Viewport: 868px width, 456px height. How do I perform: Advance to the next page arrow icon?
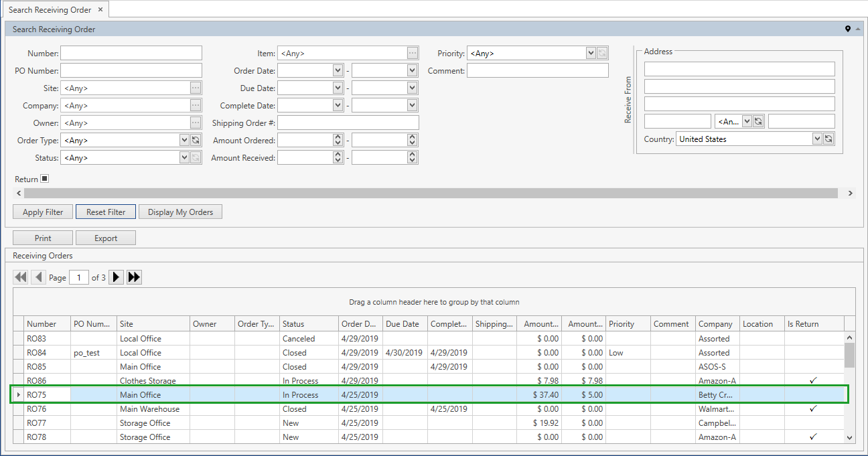[115, 277]
